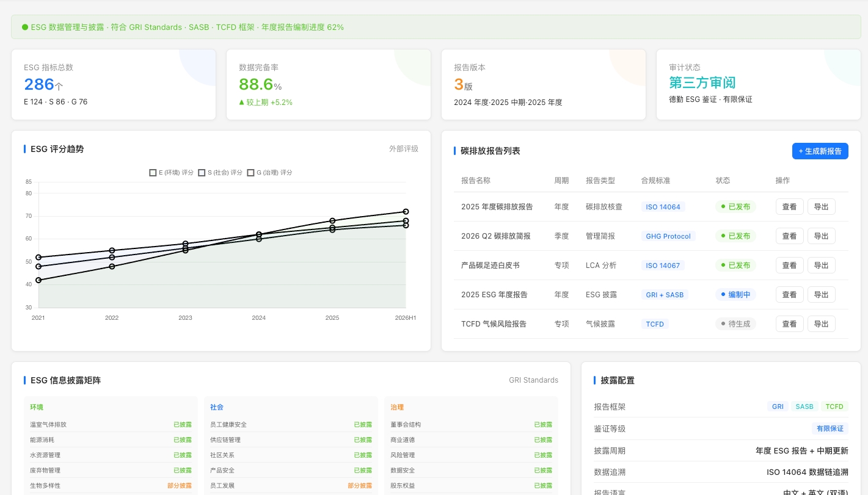
Task: Click the ISO 14064 数据链追溯 value
Action: pos(808,472)
